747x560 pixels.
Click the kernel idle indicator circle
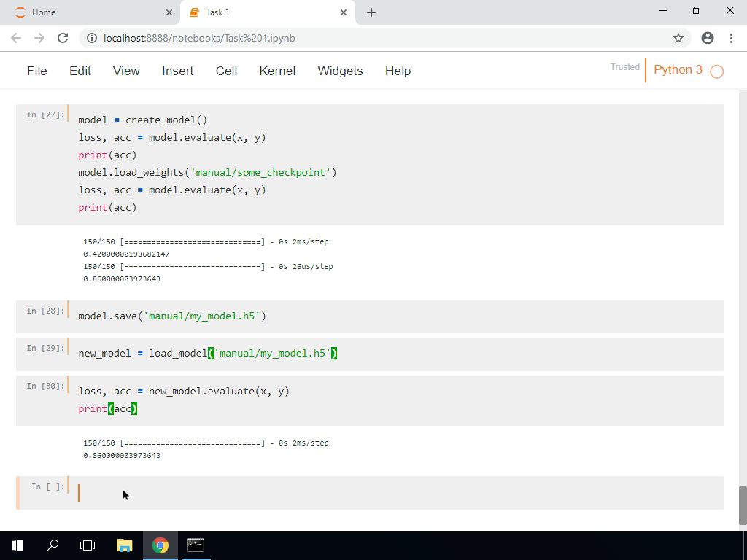pyautogui.click(x=716, y=71)
